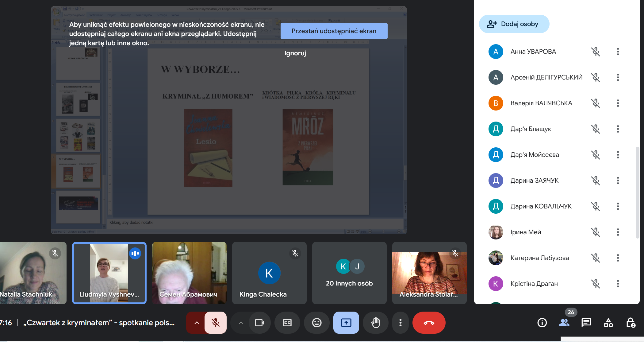This screenshot has height=342, width=644.
Task: Click the Dodaj osoby button
Action: pos(514,24)
